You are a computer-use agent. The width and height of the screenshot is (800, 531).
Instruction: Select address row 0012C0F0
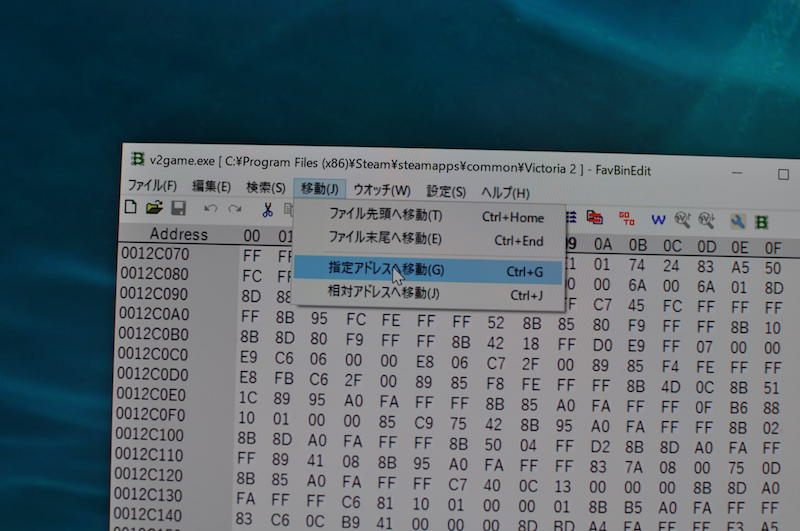pos(151,415)
